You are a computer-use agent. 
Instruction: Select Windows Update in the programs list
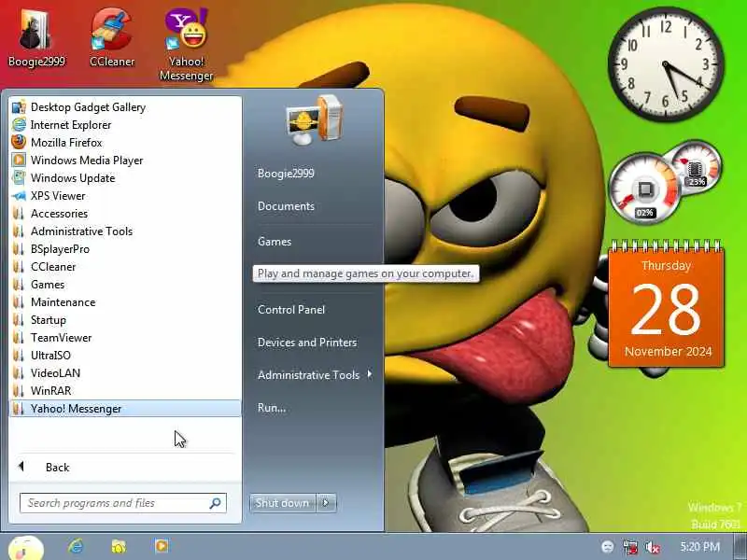[125, 178]
